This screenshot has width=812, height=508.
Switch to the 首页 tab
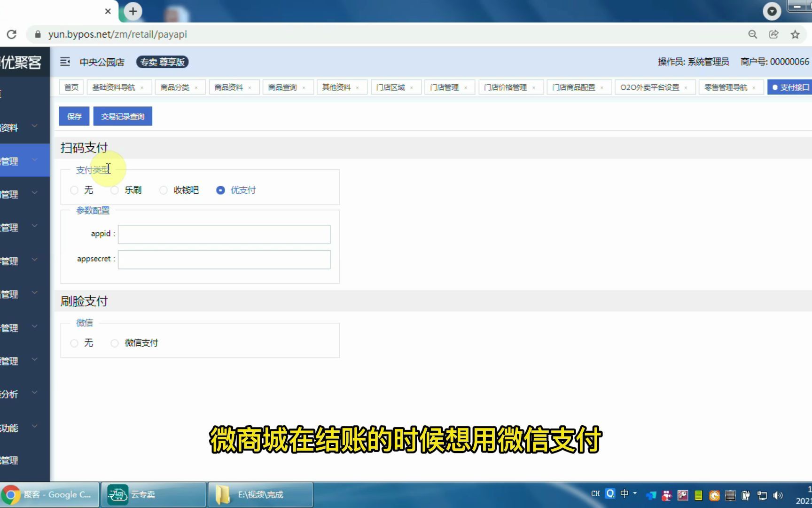coord(71,87)
